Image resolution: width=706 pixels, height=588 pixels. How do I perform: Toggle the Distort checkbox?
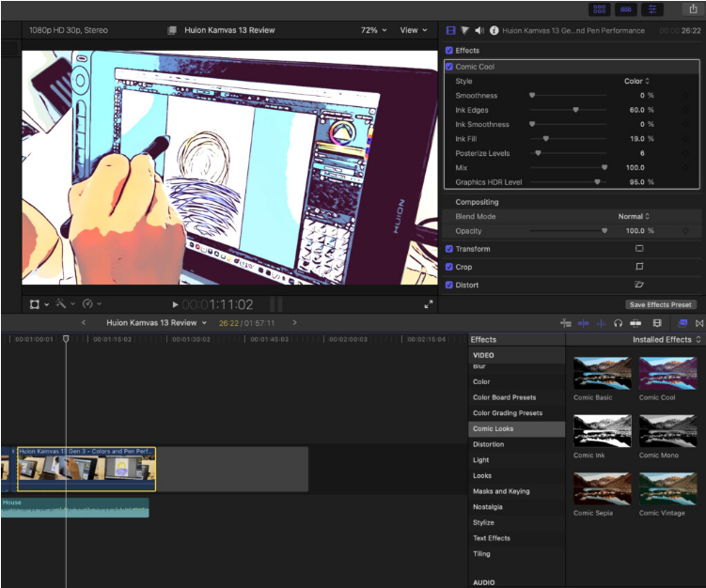[449, 285]
